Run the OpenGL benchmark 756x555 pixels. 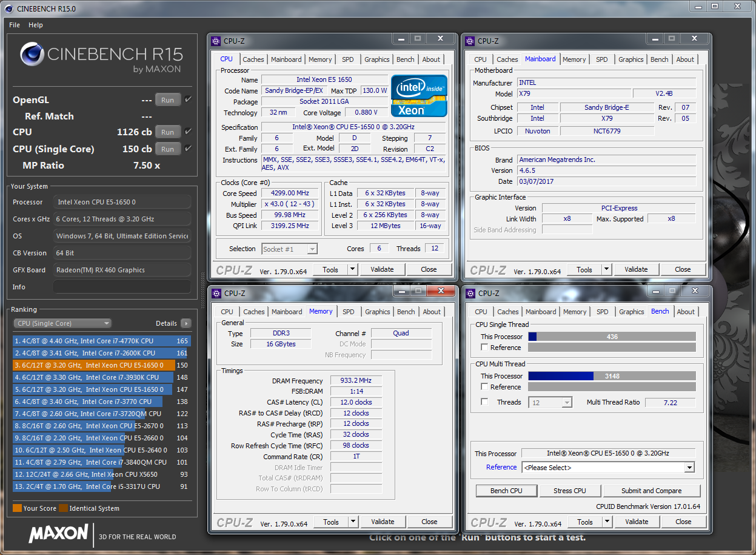click(x=168, y=100)
